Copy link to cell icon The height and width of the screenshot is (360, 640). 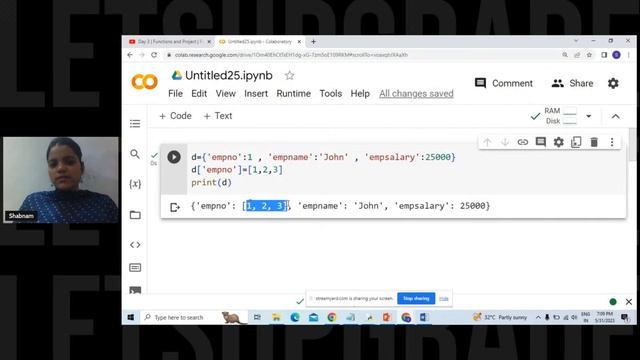[x=523, y=142]
